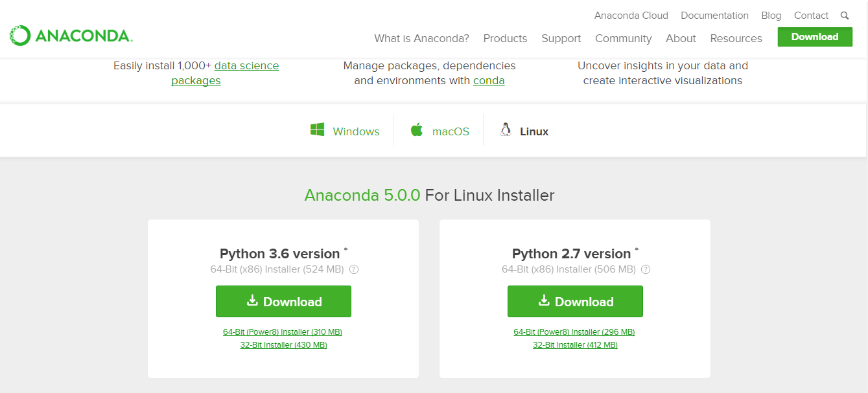Viewport: 868px width, 393px height.
Task: Click the 64-Bit (x86) Installer (524 MB) text
Action: point(277,269)
